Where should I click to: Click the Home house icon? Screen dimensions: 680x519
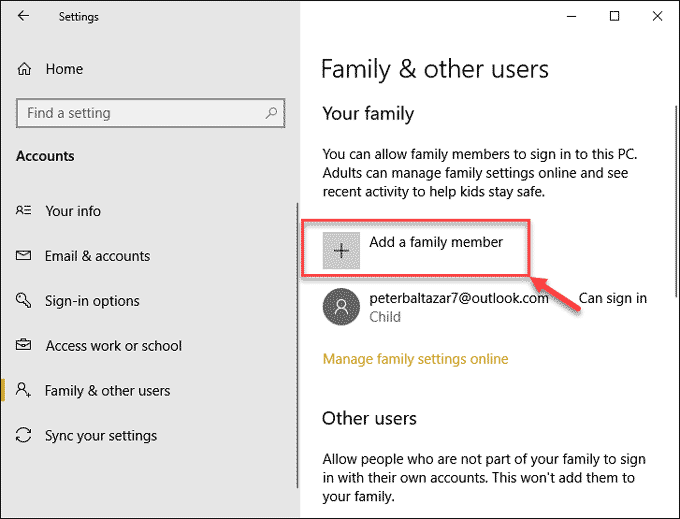tap(24, 69)
